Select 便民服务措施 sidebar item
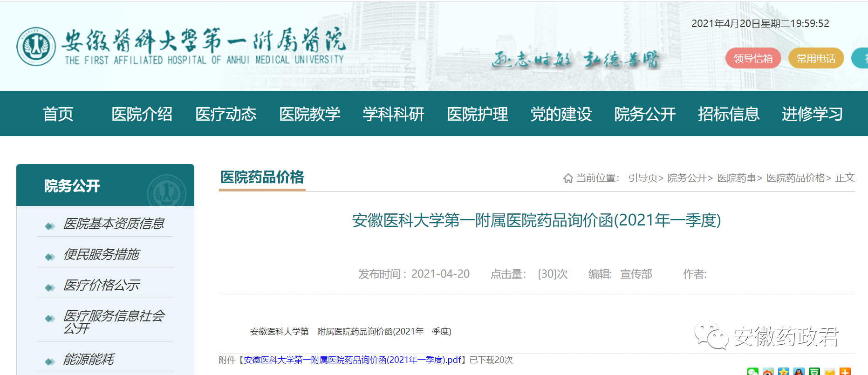 [x=102, y=254]
